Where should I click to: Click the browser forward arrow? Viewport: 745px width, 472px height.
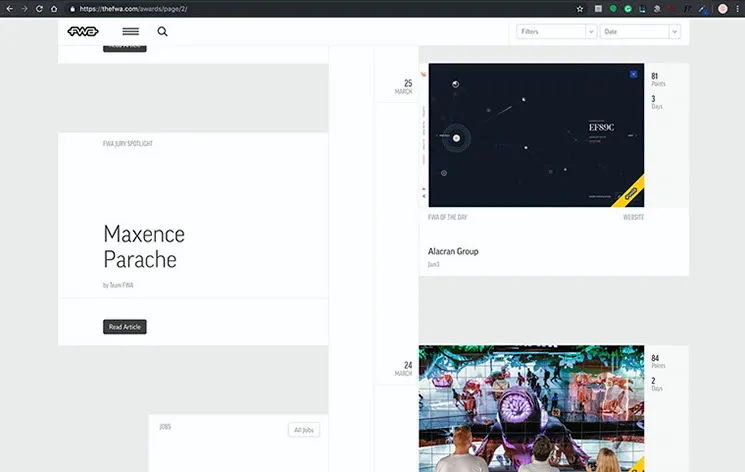[x=24, y=8]
